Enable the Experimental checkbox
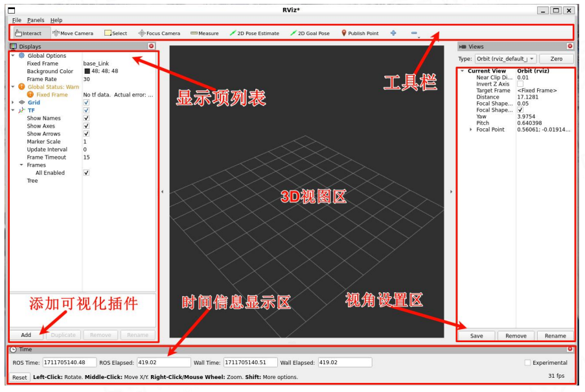 click(527, 363)
